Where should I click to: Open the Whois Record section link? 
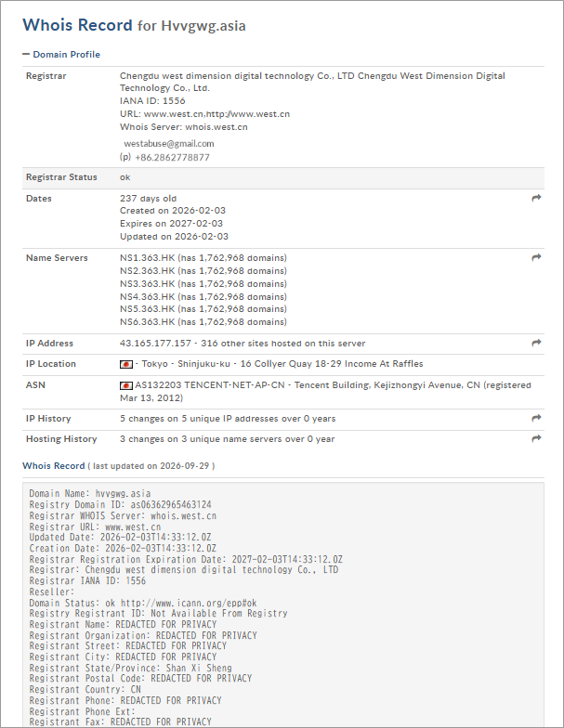[x=54, y=466]
